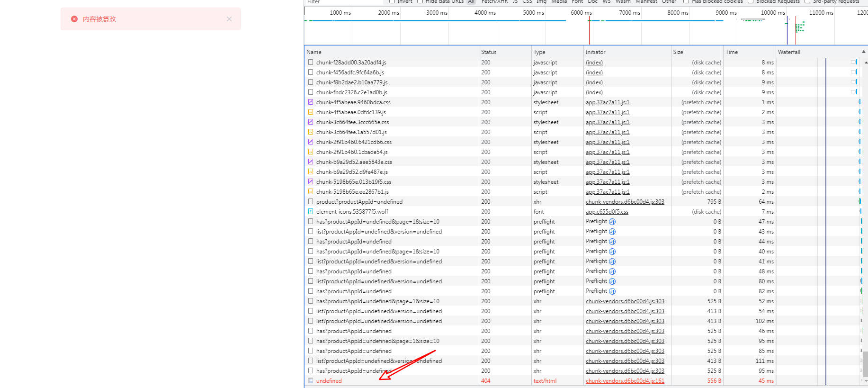The image size is (868, 388).
Task: Click the Preflight icon in the 44 ms row
Action: tap(612, 242)
